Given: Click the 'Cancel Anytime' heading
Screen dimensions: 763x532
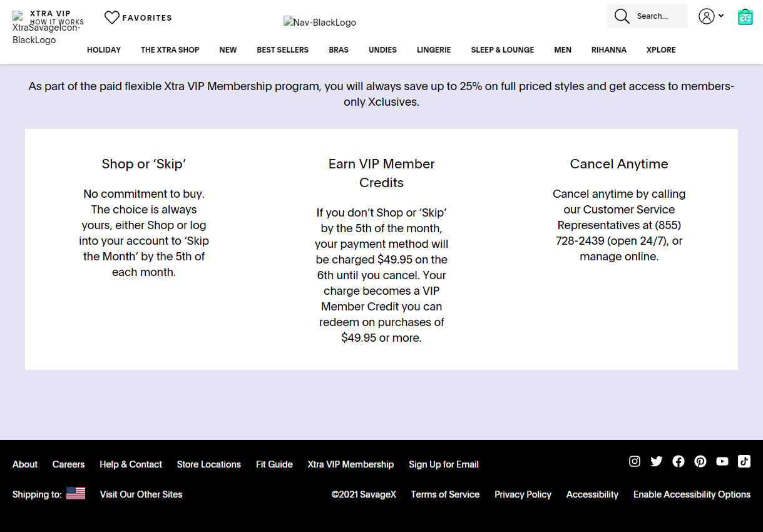Looking at the screenshot, I should [x=619, y=164].
